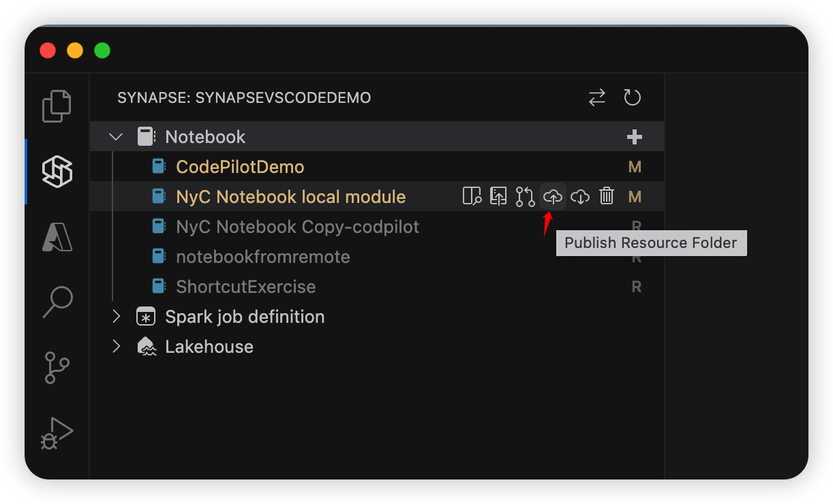Click the SYNAPSE: SYNAPSEVSCODEDEMO header
833x504 pixels.
click(244, 97)
